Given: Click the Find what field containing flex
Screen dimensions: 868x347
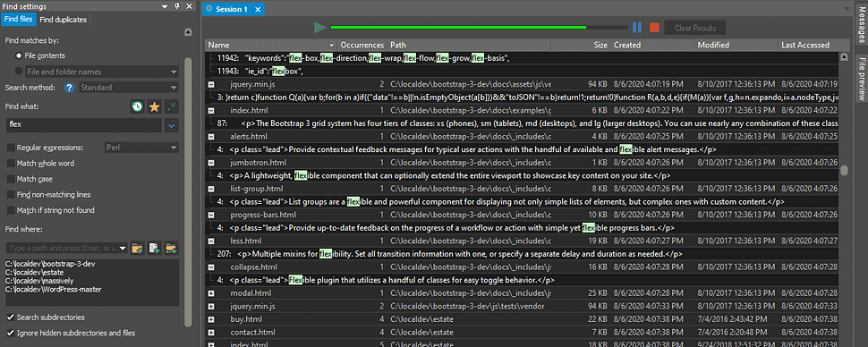Looking at the screenshot, I should 85,126.
